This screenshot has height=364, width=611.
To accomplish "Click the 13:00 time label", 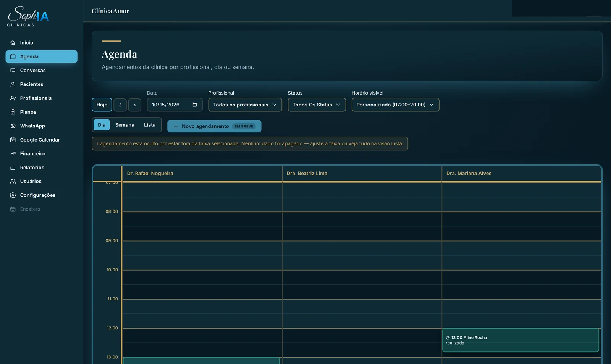I will coord(112,357).
